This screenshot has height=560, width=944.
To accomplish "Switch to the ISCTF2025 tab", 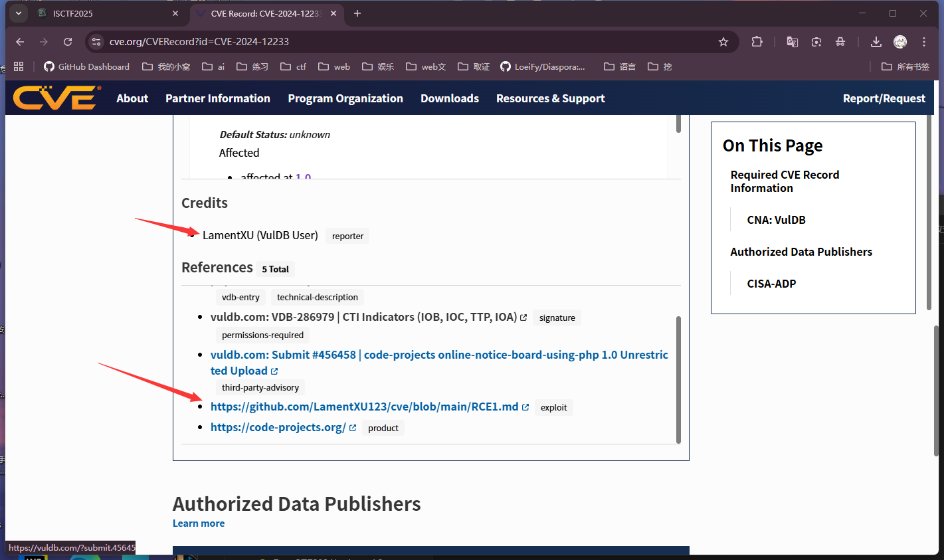I will pyautogui.click(x=106, y=13).
